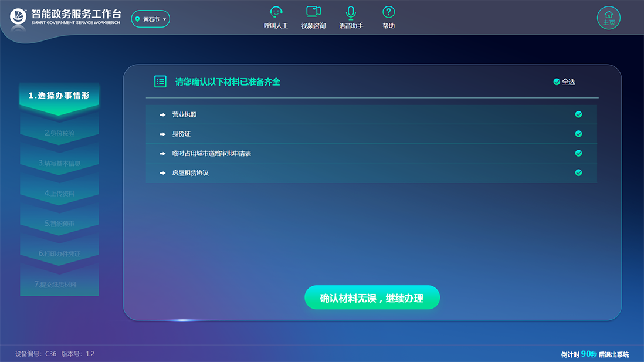
Task: Activate the 语音助手 microphone icon
Action: pyautogui.click(x=351, y=12)
